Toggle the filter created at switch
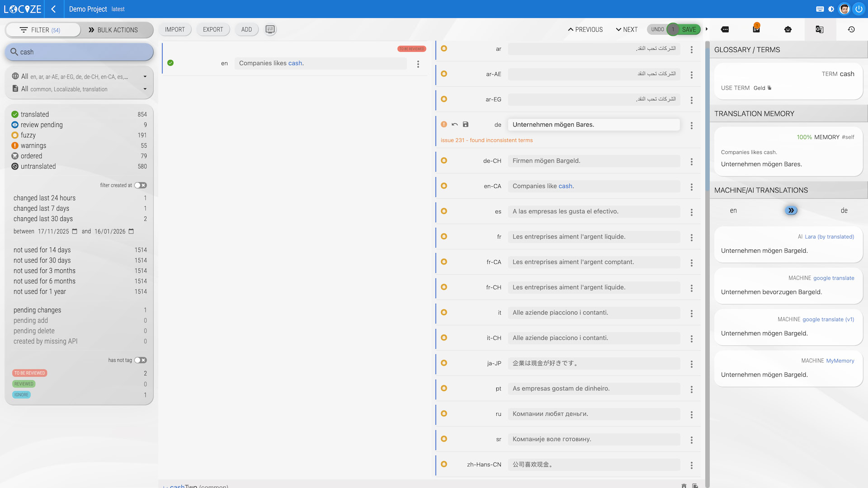The image size is (868, 488). pyautogui.click(x=140, y=185)
